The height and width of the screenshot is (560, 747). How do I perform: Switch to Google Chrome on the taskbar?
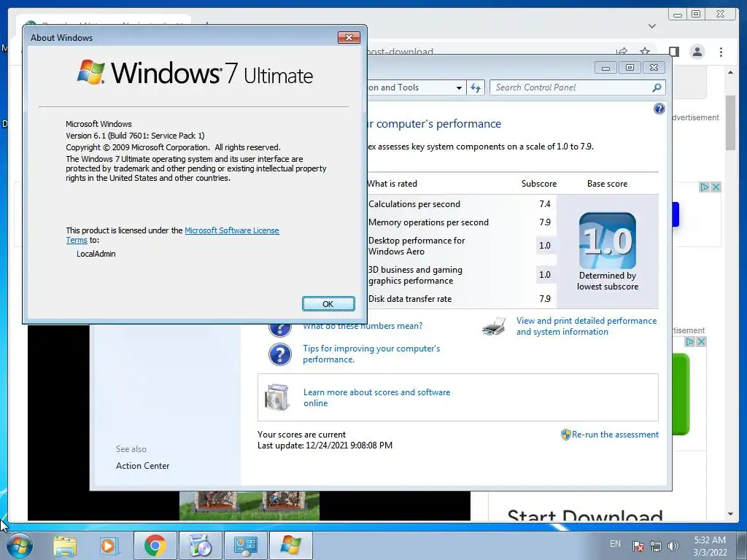(155, 545)
